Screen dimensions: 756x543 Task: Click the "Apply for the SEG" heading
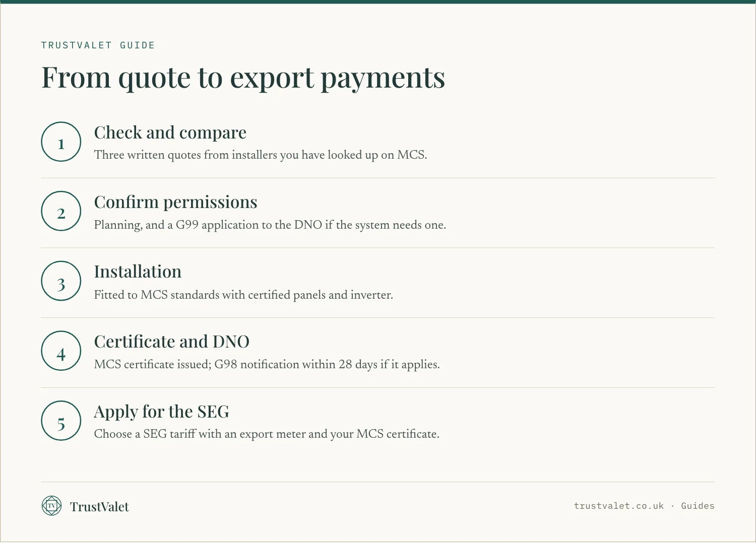pyautogui.click(x=162, y=412)
